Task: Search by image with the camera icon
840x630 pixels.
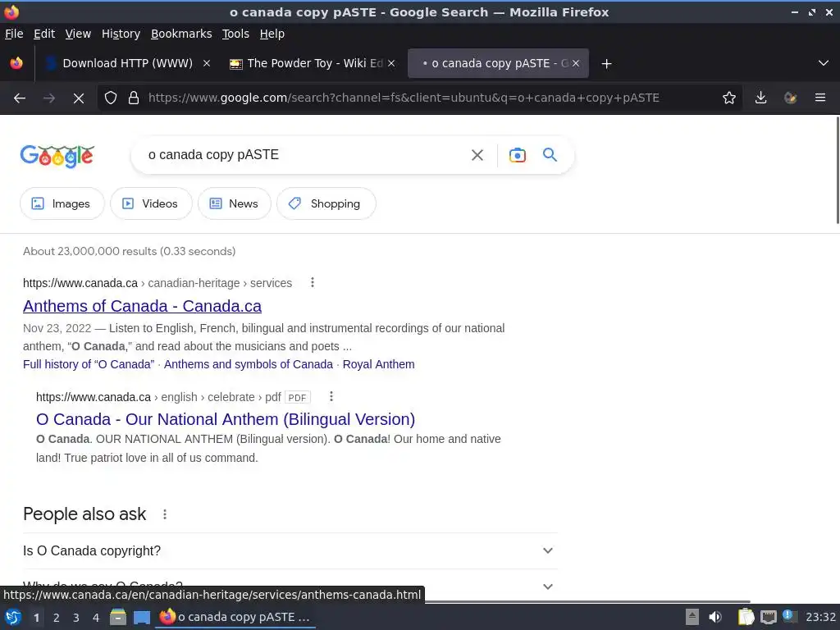Action: (x=518, y=155)
